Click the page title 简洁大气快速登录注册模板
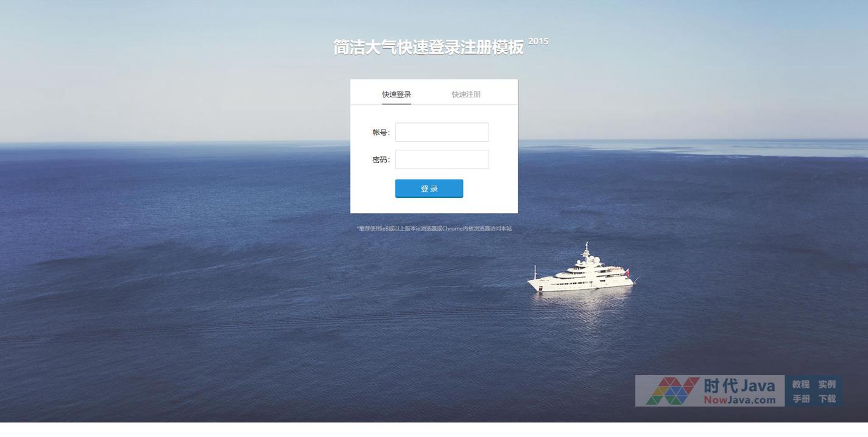This screenshot has width=868, height=437. [x=429, y=47]
